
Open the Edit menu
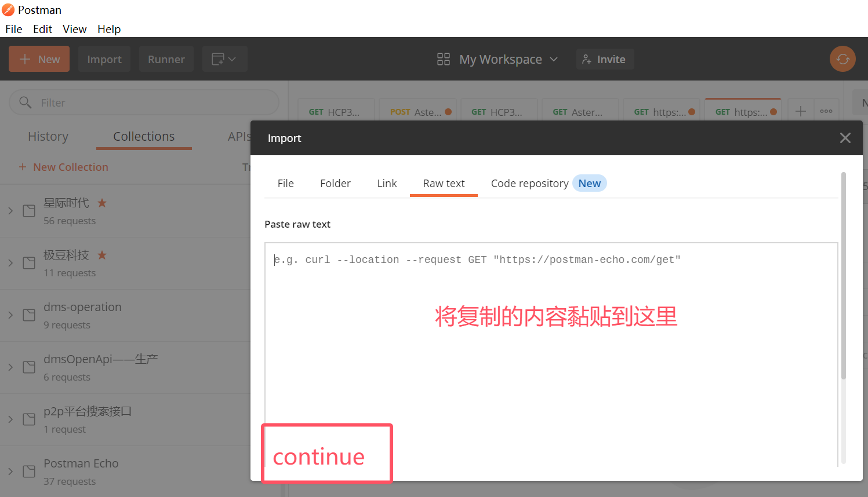coord(42,29)
